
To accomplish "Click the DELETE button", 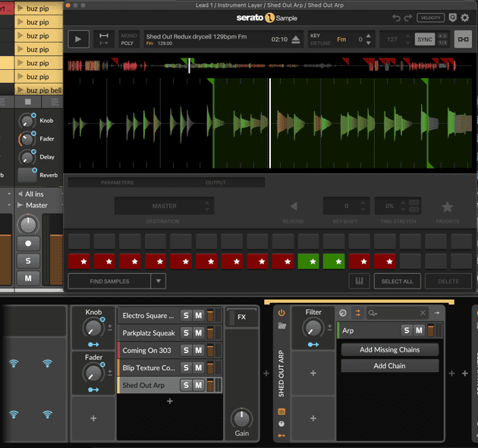I will (x=448, y=282).
